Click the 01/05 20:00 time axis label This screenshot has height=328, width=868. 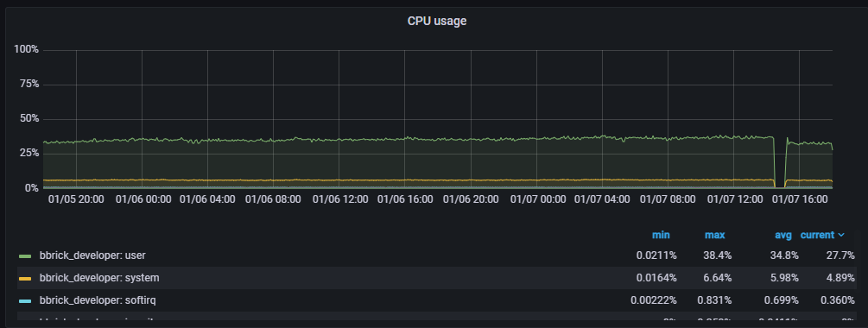coord(76,199)
